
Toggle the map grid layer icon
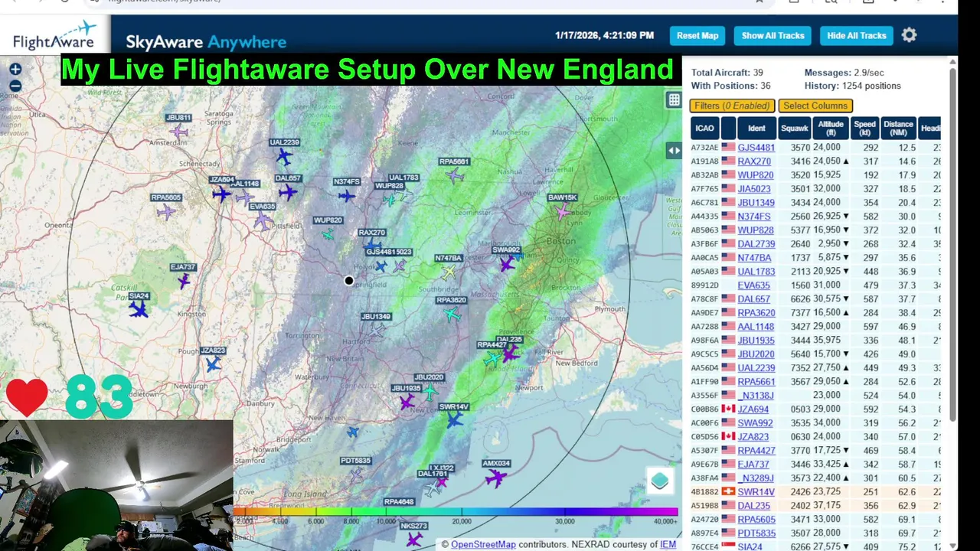pos(674,99)
